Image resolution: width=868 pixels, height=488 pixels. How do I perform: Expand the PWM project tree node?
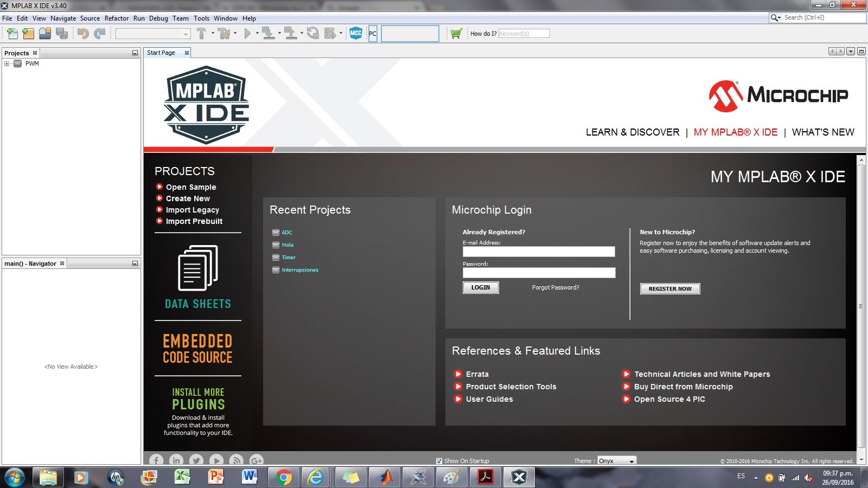(x=7, y=63)
